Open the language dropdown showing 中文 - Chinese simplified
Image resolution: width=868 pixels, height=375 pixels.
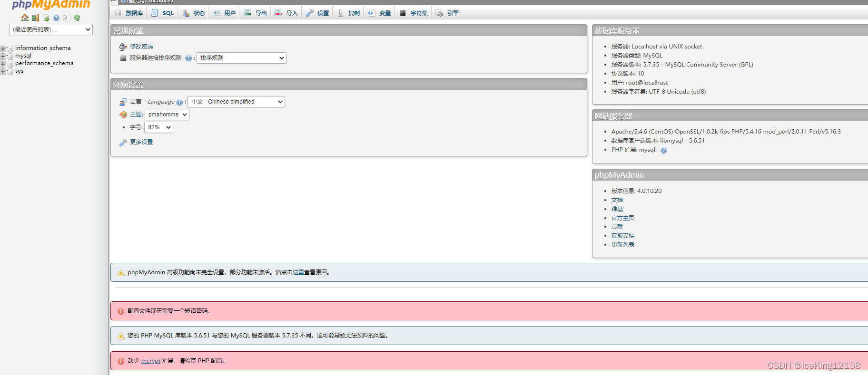(x=236, y=102)
